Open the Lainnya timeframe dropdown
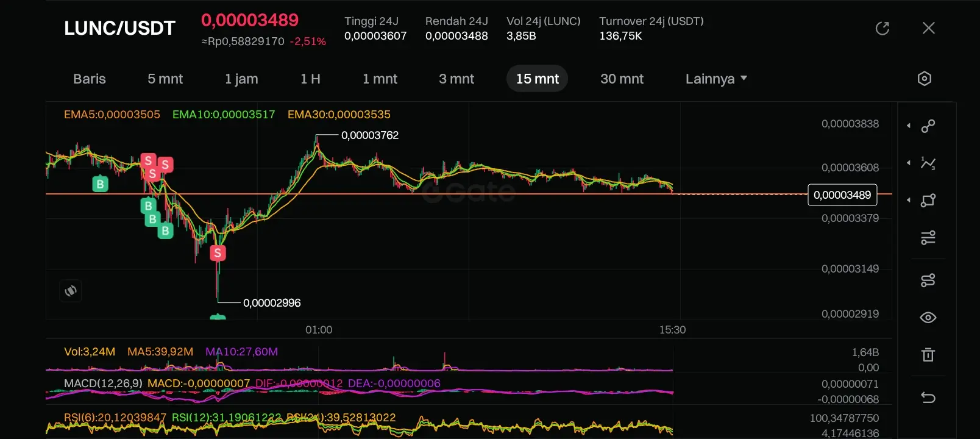Viewport: 980px width, 439px height. 716,79
